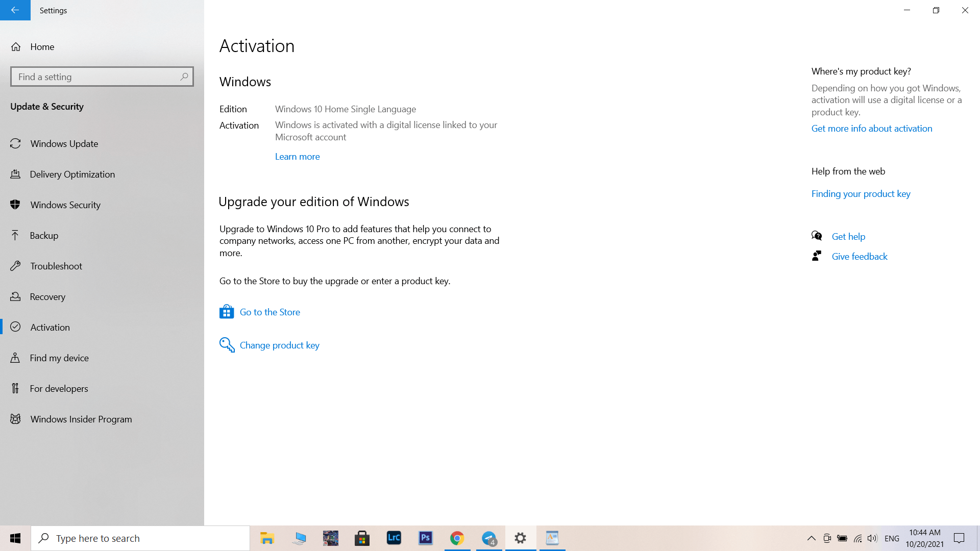980x551 pixels.
Task: Show hidden system tray icons
Action: click(x=811, y=538)
